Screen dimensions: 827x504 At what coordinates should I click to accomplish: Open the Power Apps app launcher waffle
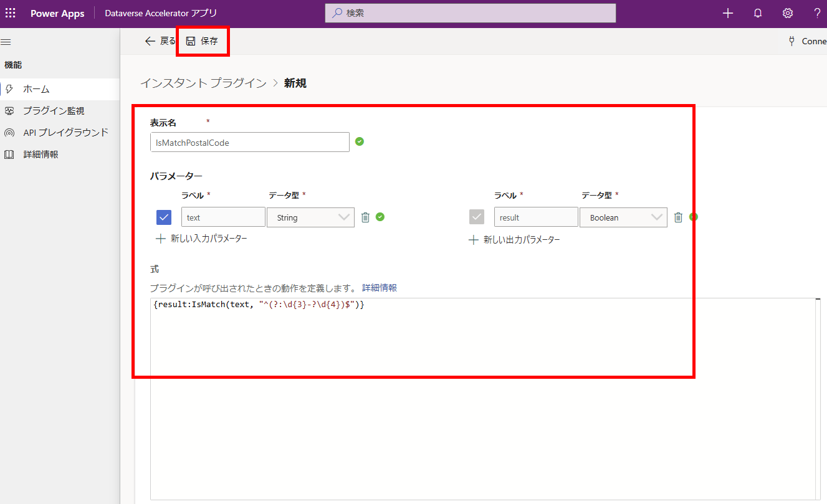point(11,14)
